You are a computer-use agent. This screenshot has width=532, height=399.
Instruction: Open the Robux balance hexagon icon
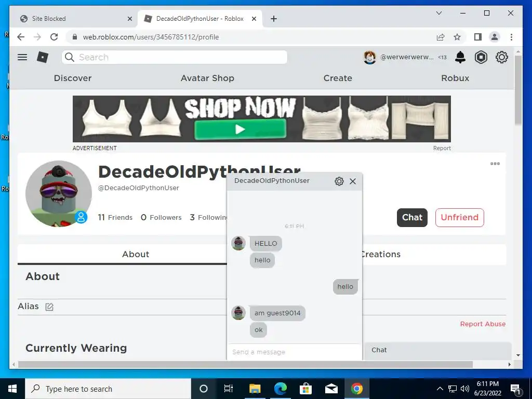[481, 57]
